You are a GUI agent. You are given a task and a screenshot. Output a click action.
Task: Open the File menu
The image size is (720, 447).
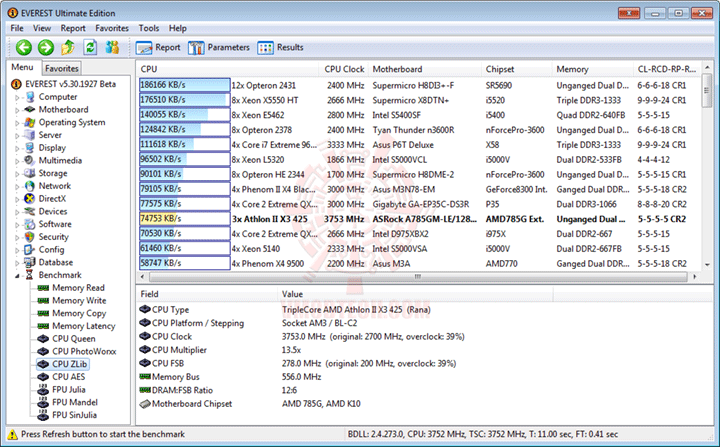click(x=17, y=28)
